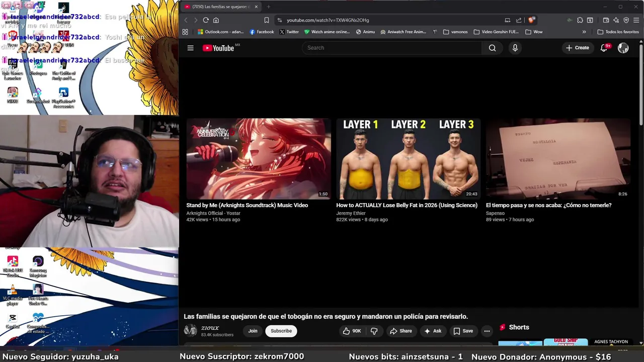Open the bookmarks bar apps grid
Viewport: 644px width, 362px height.
pos(185,32)
